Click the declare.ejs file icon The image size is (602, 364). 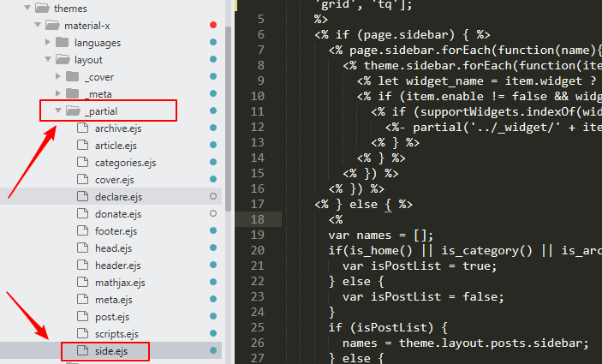click(x=82, y=196)
